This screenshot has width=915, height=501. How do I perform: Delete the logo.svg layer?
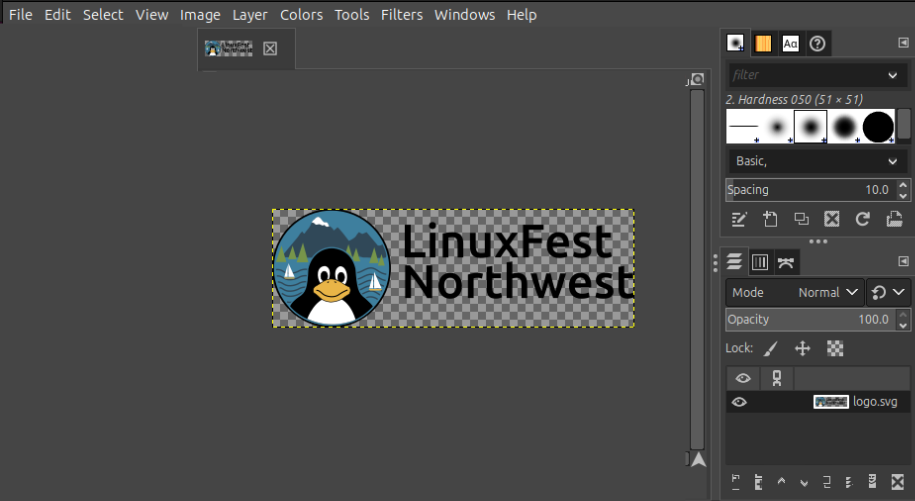(897, 482)
